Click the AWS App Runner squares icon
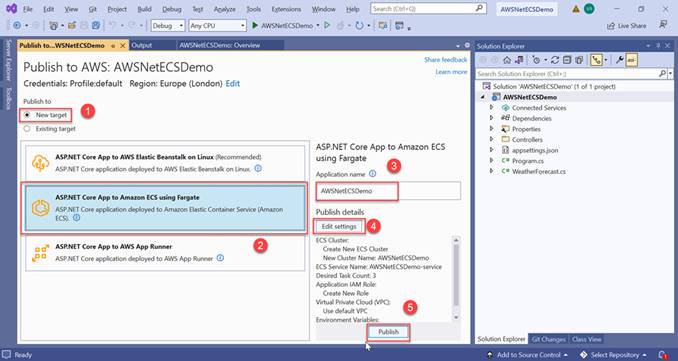 click(40, 253)
